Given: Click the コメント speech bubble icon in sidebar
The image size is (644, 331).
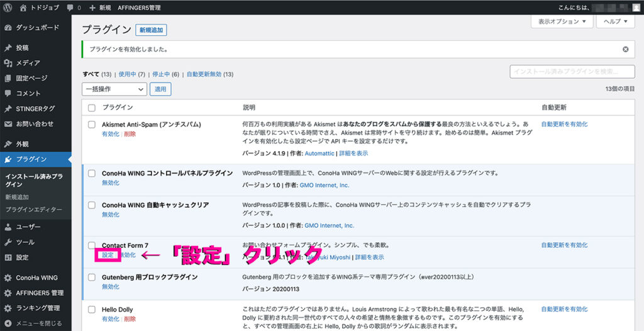Looking at the screenshot, I should [8, 93].
